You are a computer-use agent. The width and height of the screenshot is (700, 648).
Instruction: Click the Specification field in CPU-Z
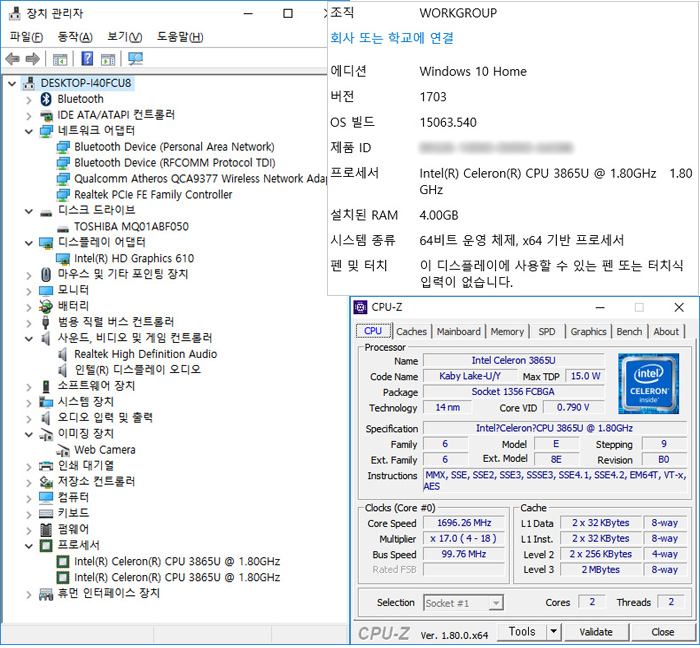click(x=554, y=428)
